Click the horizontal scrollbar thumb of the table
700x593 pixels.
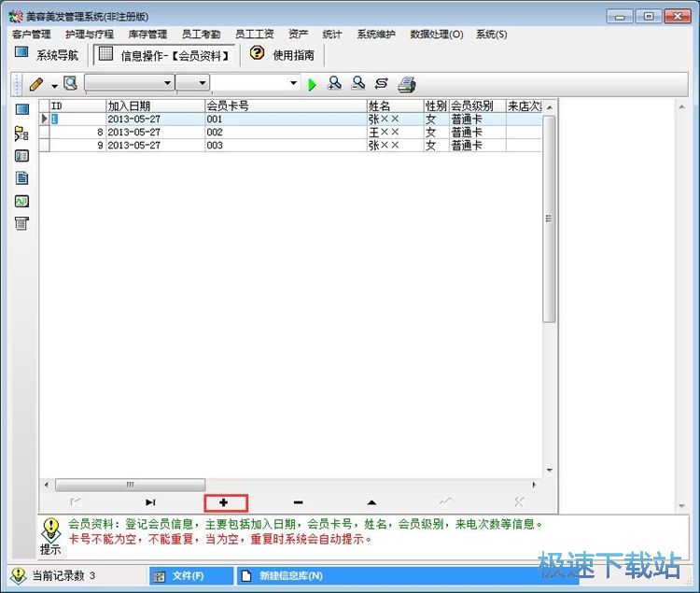(130, 485)
